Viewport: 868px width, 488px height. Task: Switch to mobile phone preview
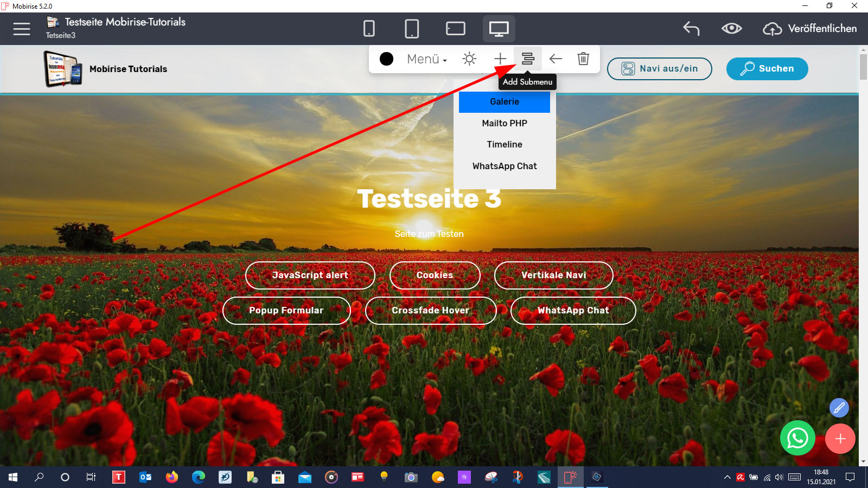coord(369,28)
